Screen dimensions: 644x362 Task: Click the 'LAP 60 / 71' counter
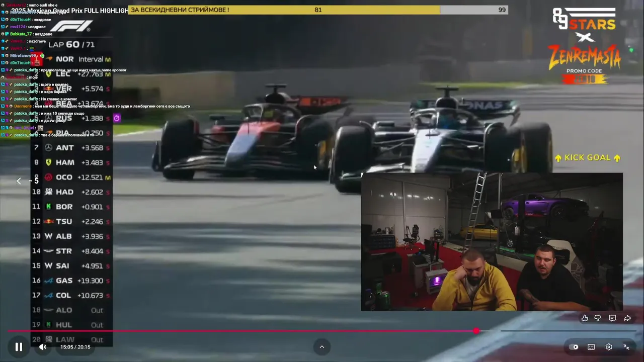point(71,44)
